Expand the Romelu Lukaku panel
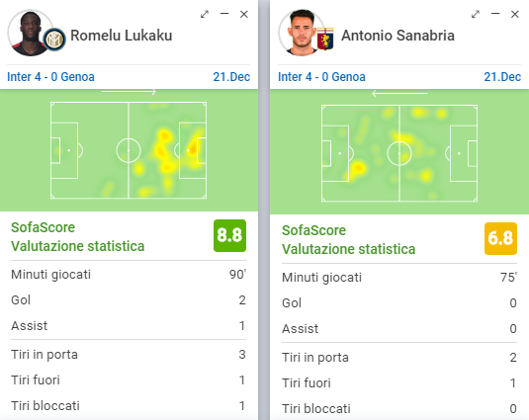529x420 pixels. click(205, 14)
